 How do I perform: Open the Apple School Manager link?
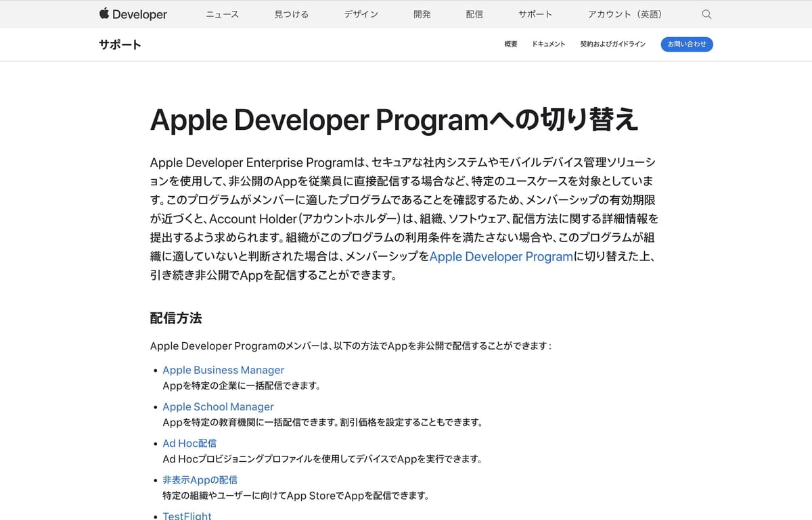click(218, 406)
